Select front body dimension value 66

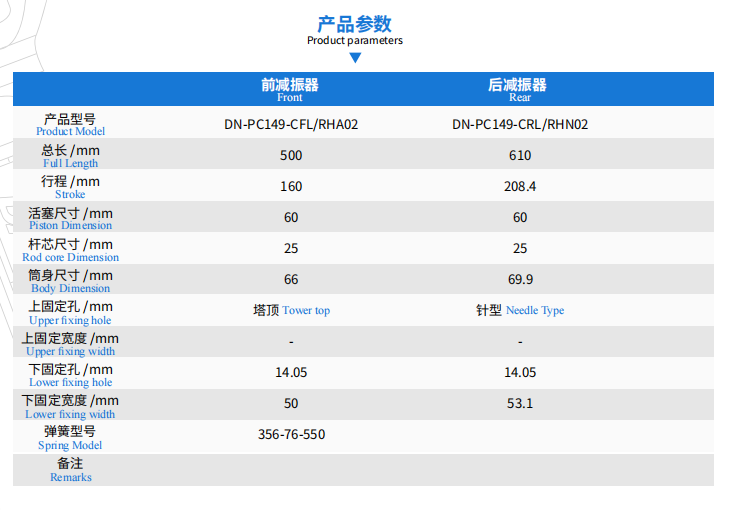pyautogui.click(x=291, y=280)
